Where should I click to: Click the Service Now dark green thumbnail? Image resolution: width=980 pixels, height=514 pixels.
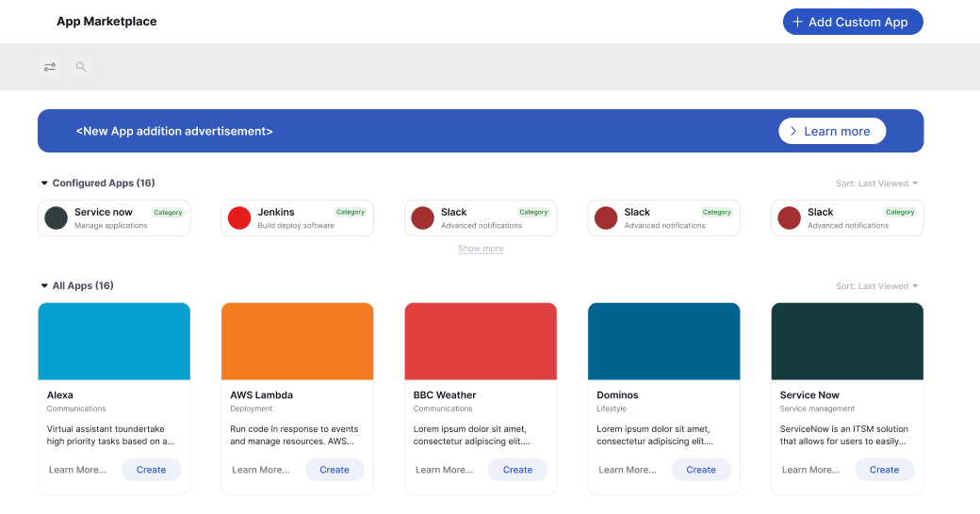[847, 342]
